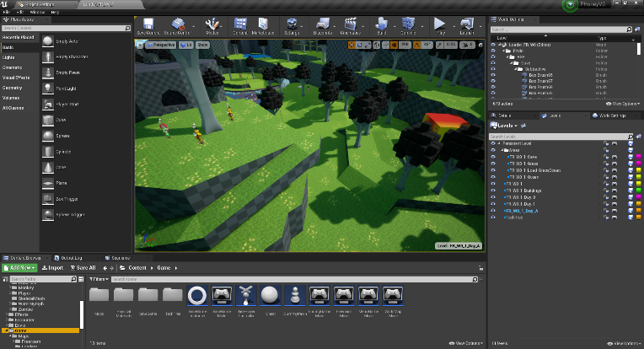
Task: Open Content Browser View Options dropdown
Action: click(x=466, y=343)
